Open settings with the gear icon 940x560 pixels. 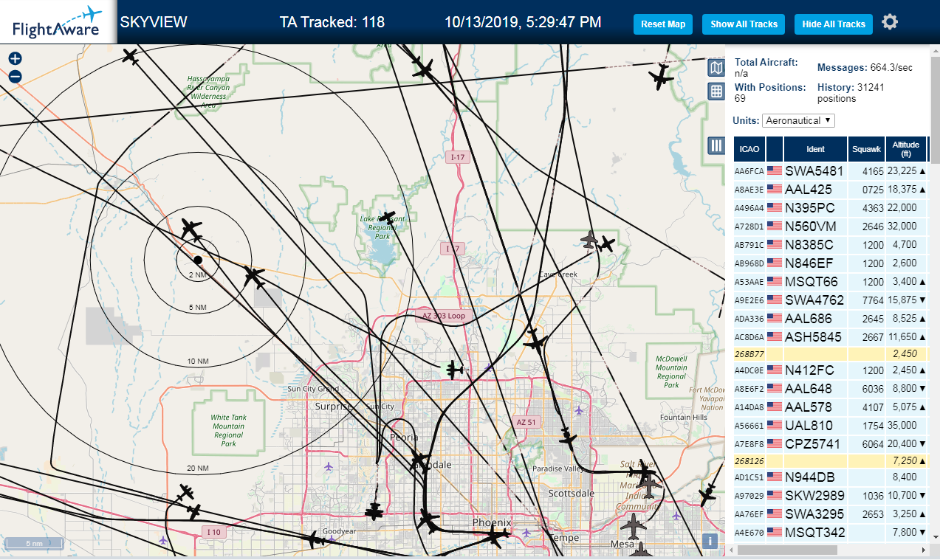890,22
